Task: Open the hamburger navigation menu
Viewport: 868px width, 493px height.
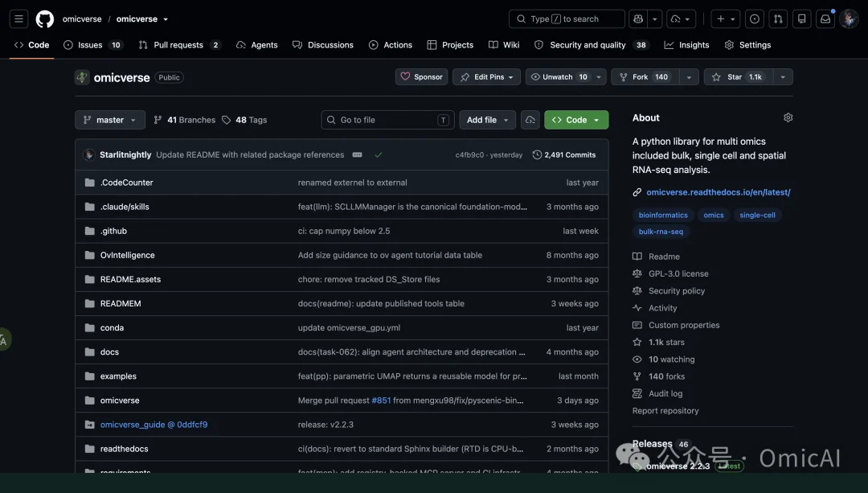Action: click(x=18, y=18)
